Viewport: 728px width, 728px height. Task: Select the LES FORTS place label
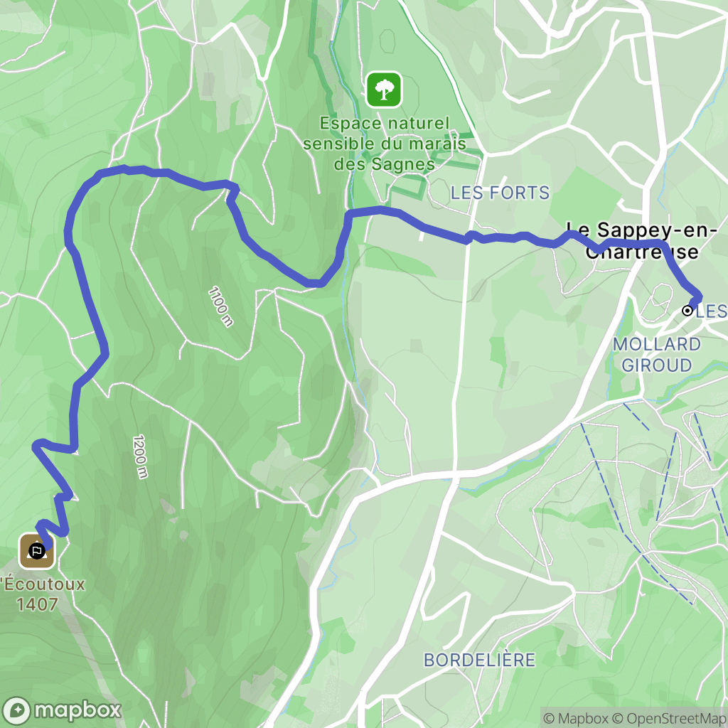click(x=500, y=193)
